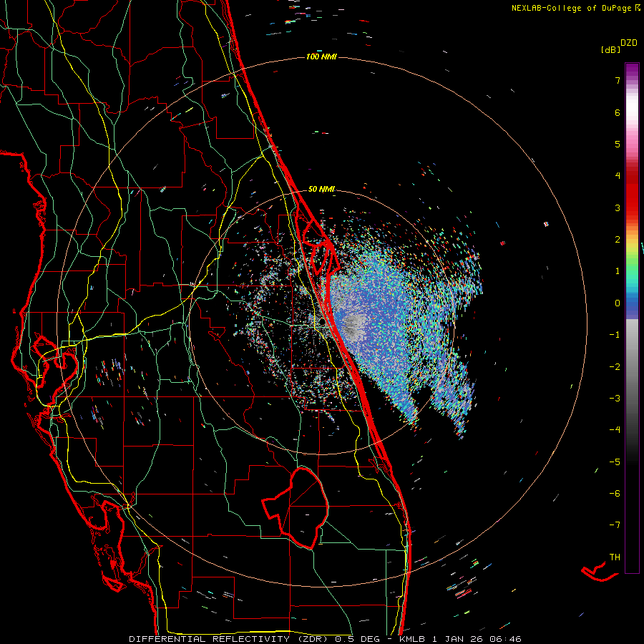
Task: Click the DZD product label
Action: pos(629,42)
